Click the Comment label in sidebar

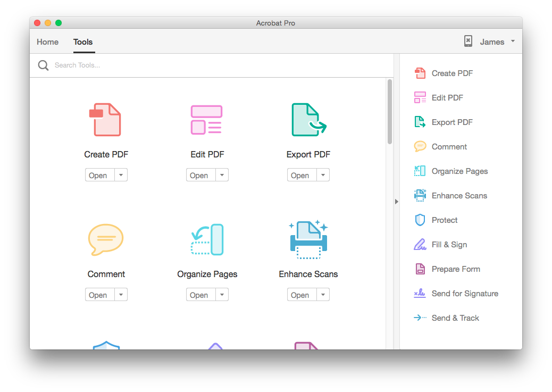point(449,146)
